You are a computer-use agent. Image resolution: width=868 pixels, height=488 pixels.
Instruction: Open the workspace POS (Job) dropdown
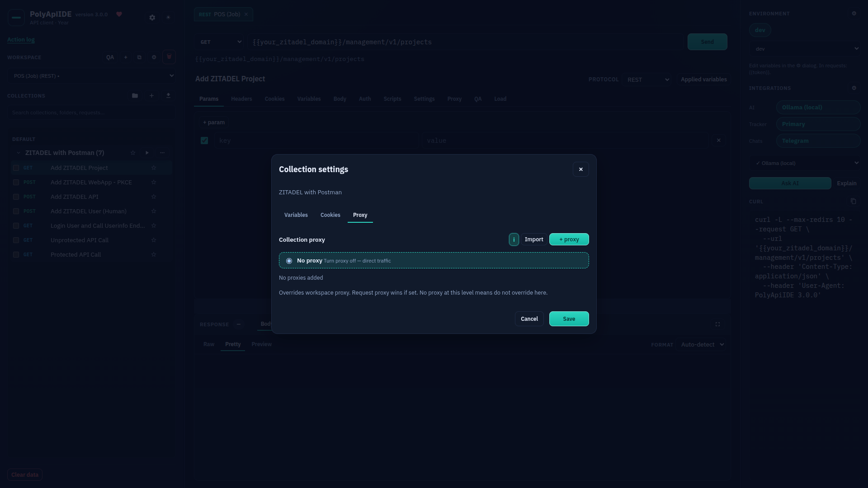[91, 76]
